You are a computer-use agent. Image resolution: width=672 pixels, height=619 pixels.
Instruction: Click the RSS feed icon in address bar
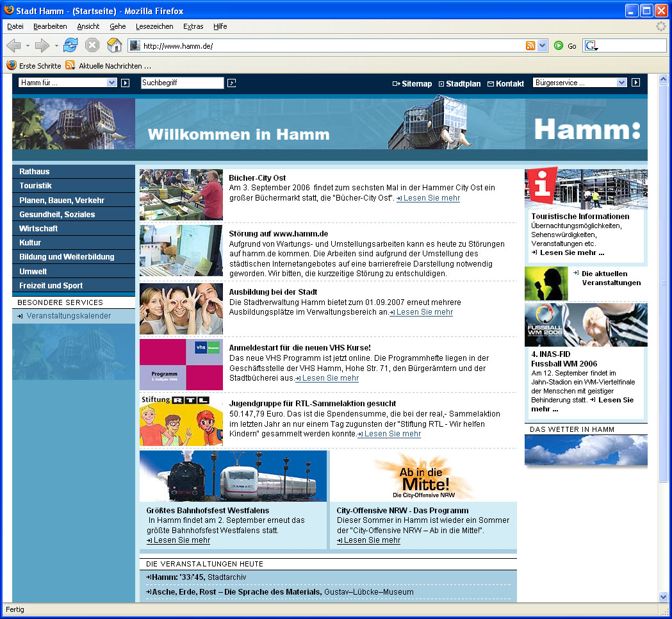530,45
